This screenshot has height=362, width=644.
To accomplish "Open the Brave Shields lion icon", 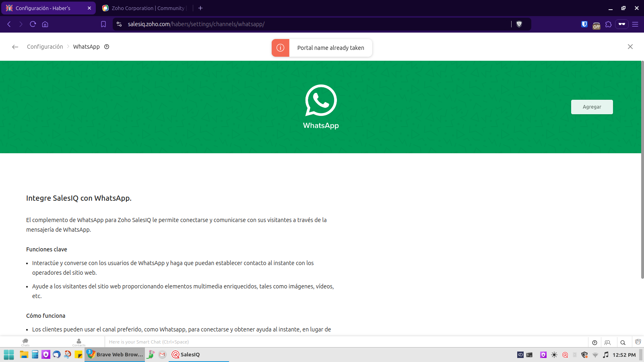I will click(x=519, y=24).
